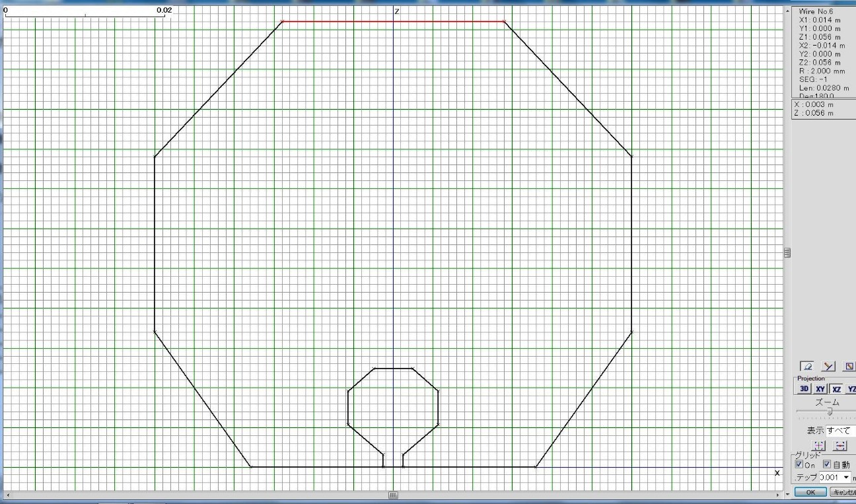Image resolution: width=856 pixels, height=504 pixels.
Task: Click the 'R : 2.000 mm' value
Action: 822,71
